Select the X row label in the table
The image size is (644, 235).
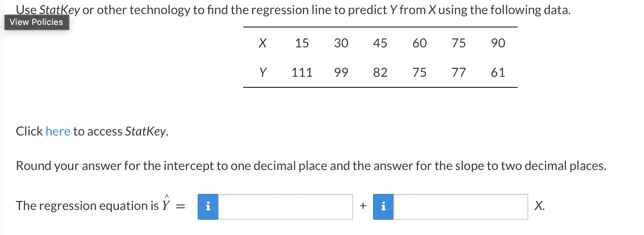262,43
